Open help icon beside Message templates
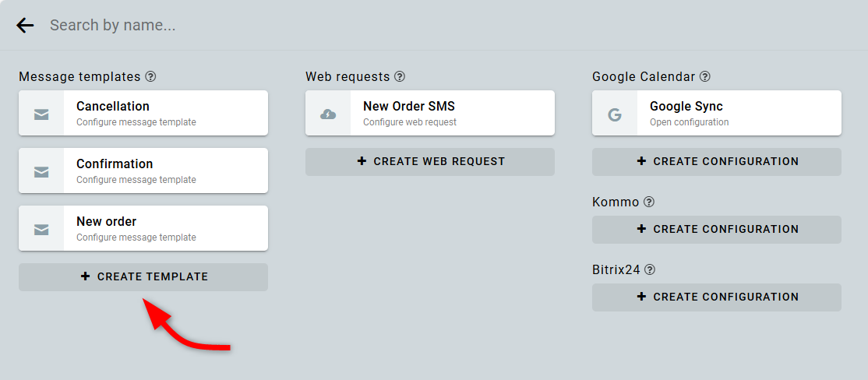 pos(151,76)
